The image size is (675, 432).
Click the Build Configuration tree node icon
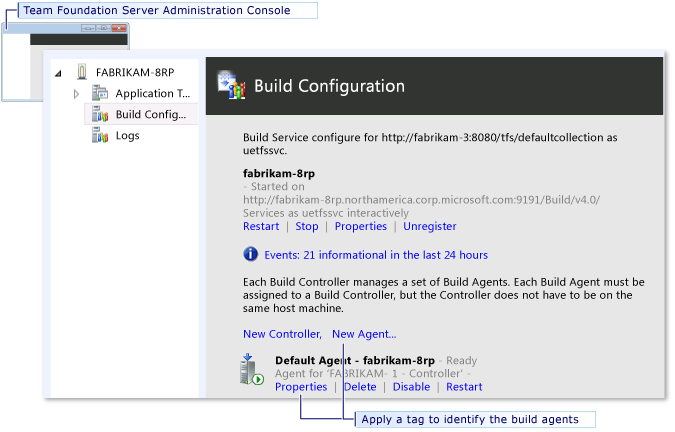click(x=99, y=114)
